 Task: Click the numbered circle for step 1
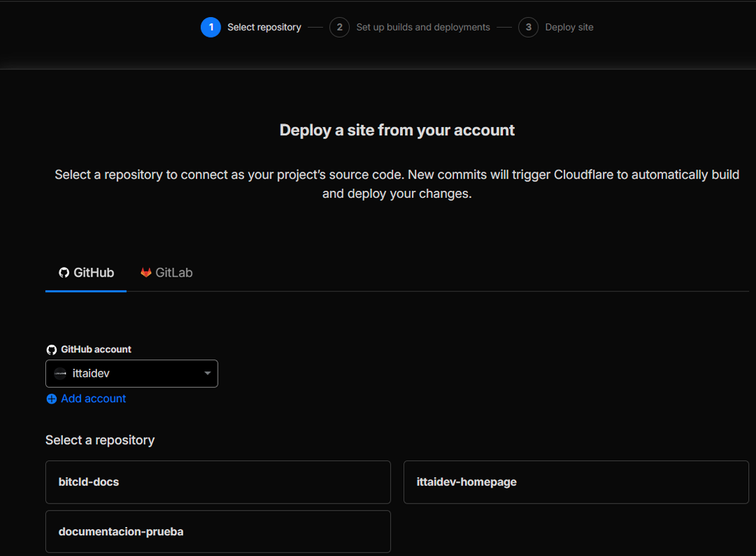tap(211, 27)
